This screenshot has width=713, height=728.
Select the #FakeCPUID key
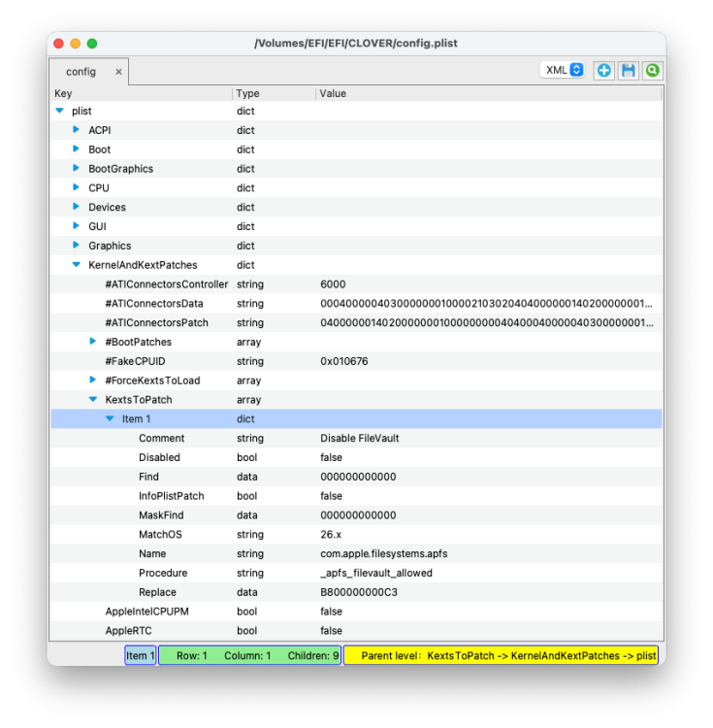pyautogui.click(x=135, y=361)
